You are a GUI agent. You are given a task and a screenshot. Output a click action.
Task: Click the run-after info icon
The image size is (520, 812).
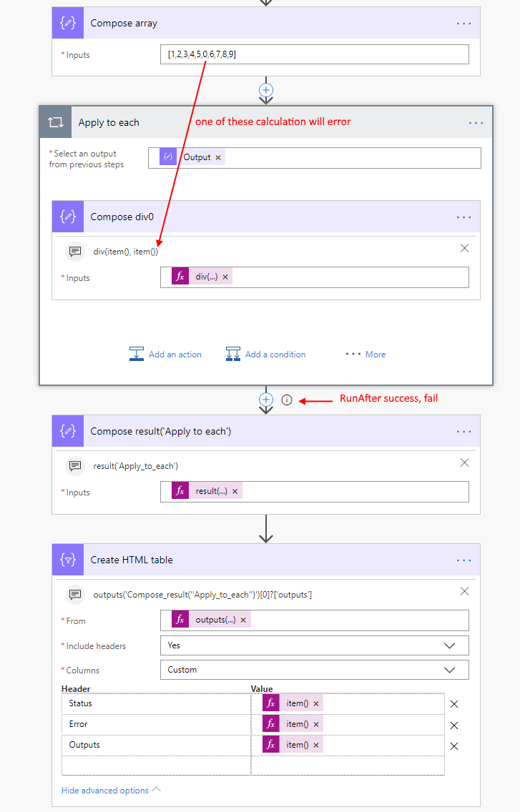(x=287, y=400)
